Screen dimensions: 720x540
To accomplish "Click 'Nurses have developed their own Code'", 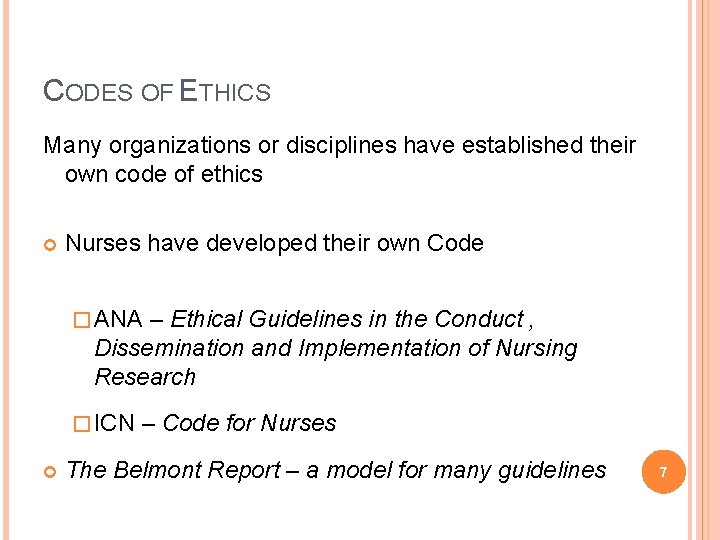I will pyautogui.click(x=275, y=243).
